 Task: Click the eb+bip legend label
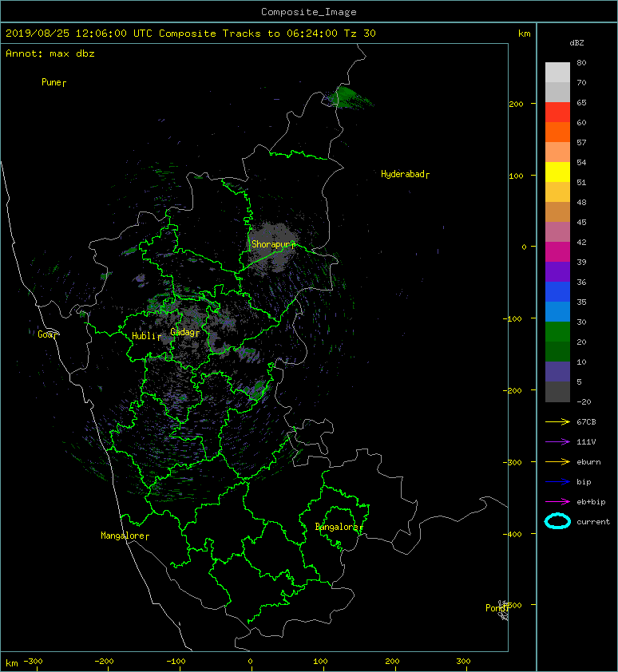point(591,502)
